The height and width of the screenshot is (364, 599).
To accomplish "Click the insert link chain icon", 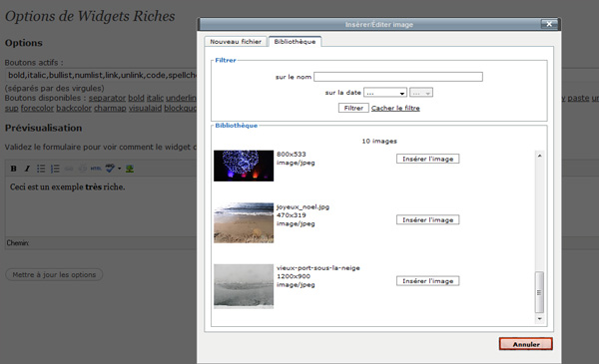I will [x=68, y=169].
